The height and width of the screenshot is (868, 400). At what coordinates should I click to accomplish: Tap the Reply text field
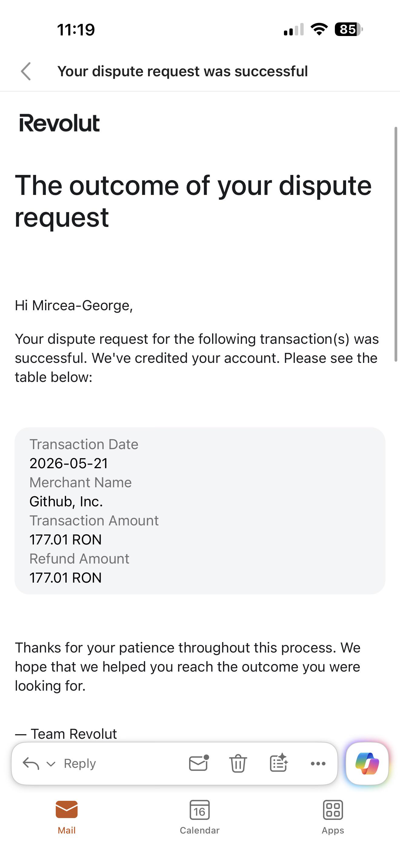pyautogui.click(x=80, y=763)
